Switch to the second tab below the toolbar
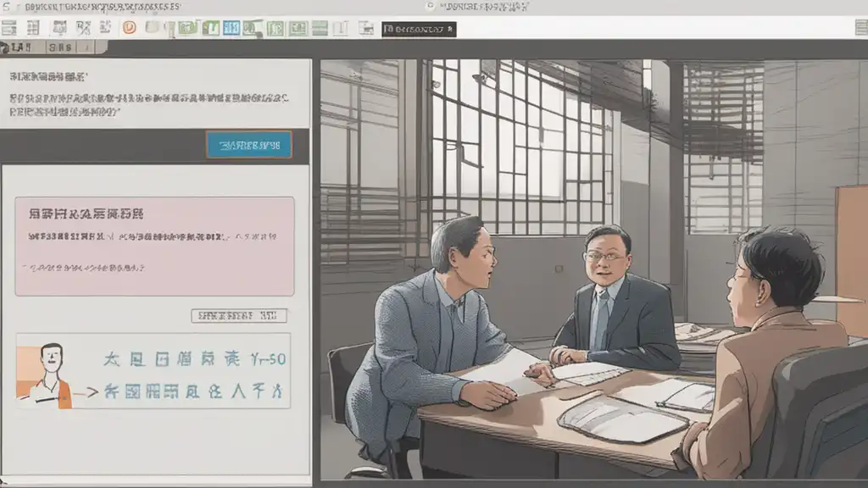The image size is (868, 488). 60,47
